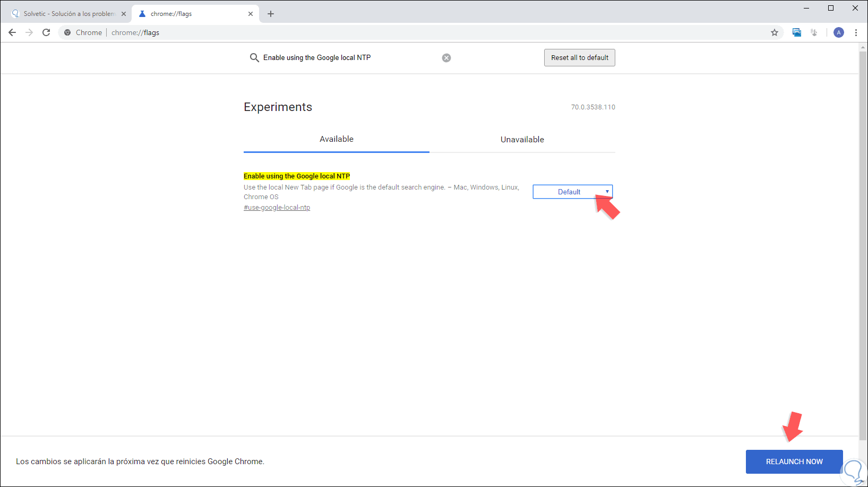The width and height of the screenshot is (868, 487).
Task: Click the RELAUNCH NOW button
Action: click(x=794, y=462)
